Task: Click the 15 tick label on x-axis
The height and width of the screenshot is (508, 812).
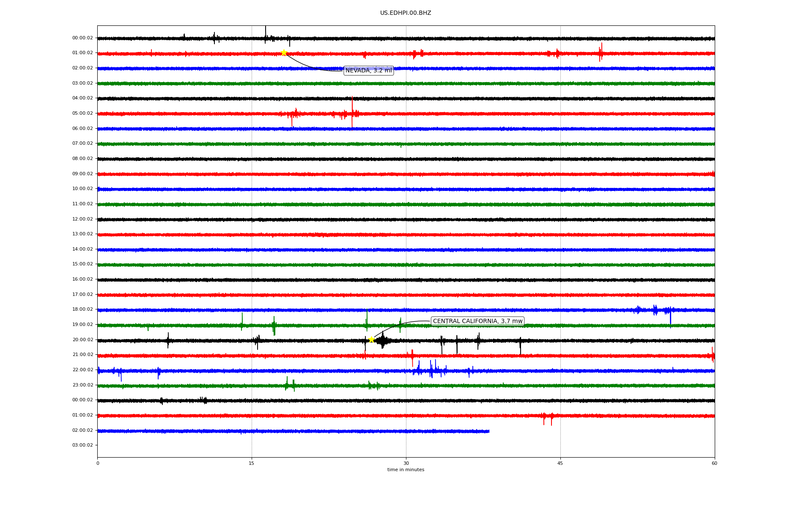Action: pyautogui.click(x=252, y=463)
